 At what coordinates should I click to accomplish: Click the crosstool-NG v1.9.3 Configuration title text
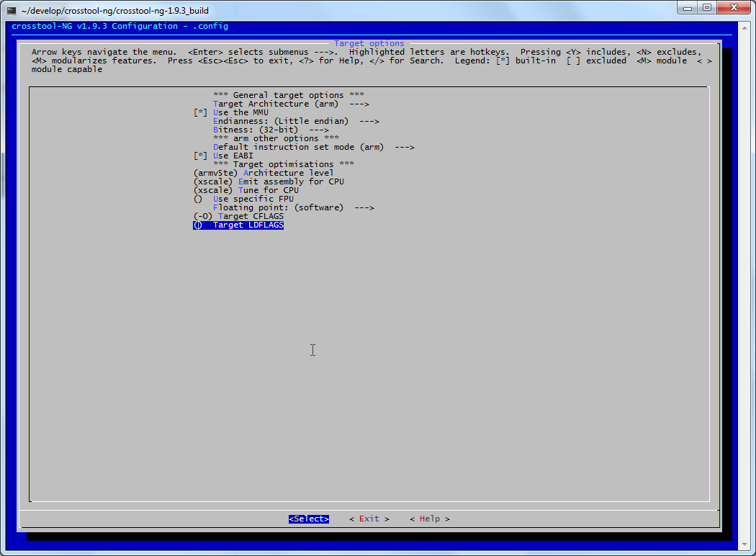tap(120, 26)
